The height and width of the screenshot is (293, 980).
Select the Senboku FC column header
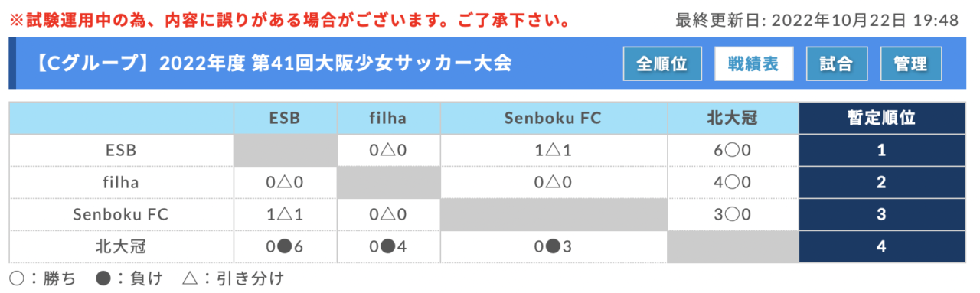[x=554, y=118]
